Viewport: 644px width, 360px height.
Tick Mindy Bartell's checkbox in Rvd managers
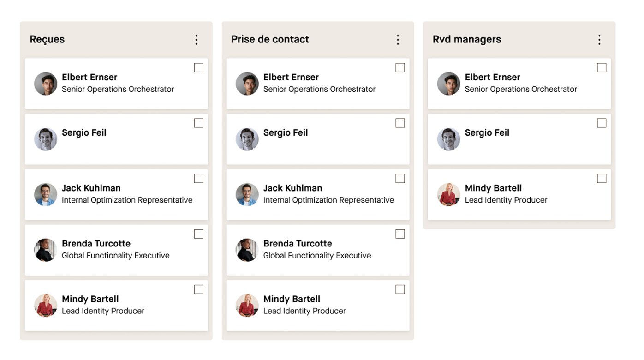[x=602, y=179]
